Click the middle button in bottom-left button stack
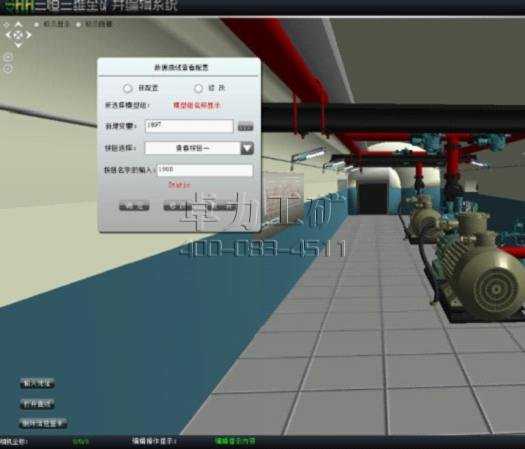This screenshot has height=449, width=525. 37,404
